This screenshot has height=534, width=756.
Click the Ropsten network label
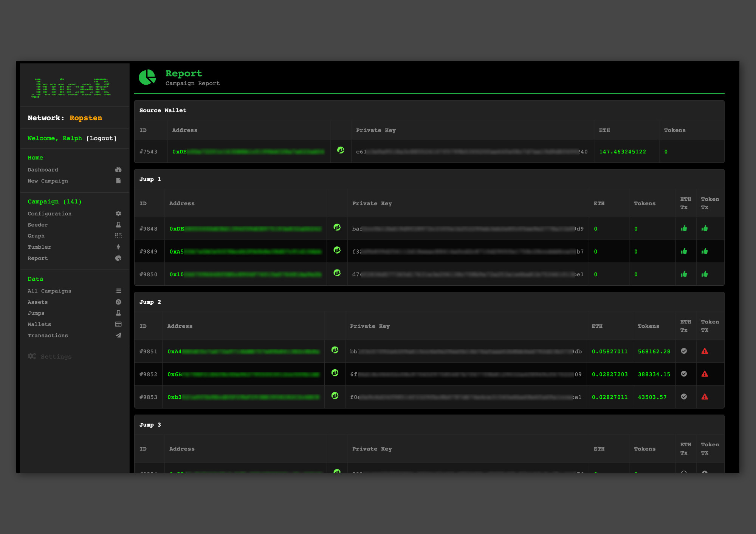point(86,118)
